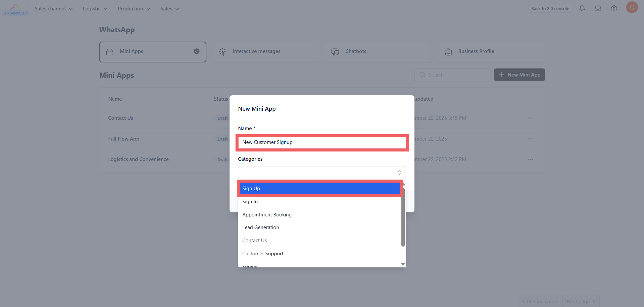Click the New Mini App button
The image size is (644, 307).
point(519,75)
